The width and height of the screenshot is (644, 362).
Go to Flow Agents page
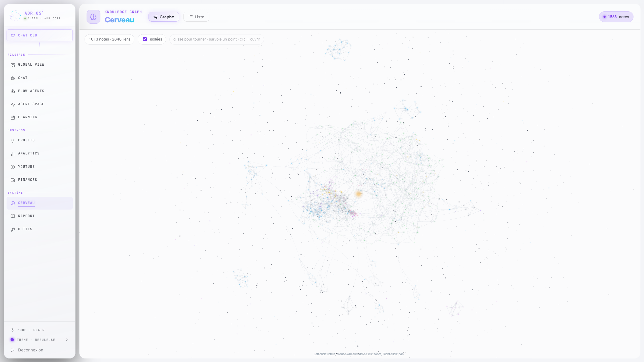(x=40, y=91)
